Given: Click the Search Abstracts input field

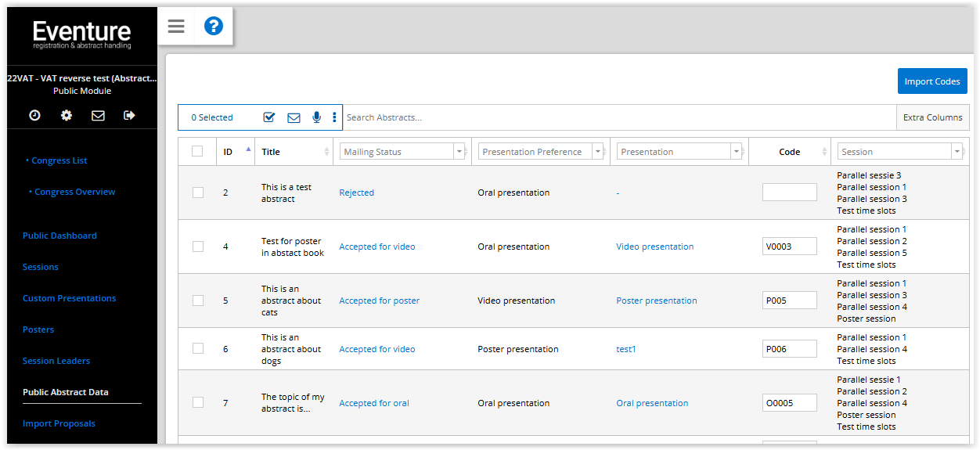Looking at the screenshot, I should click(x=619, y=117).
